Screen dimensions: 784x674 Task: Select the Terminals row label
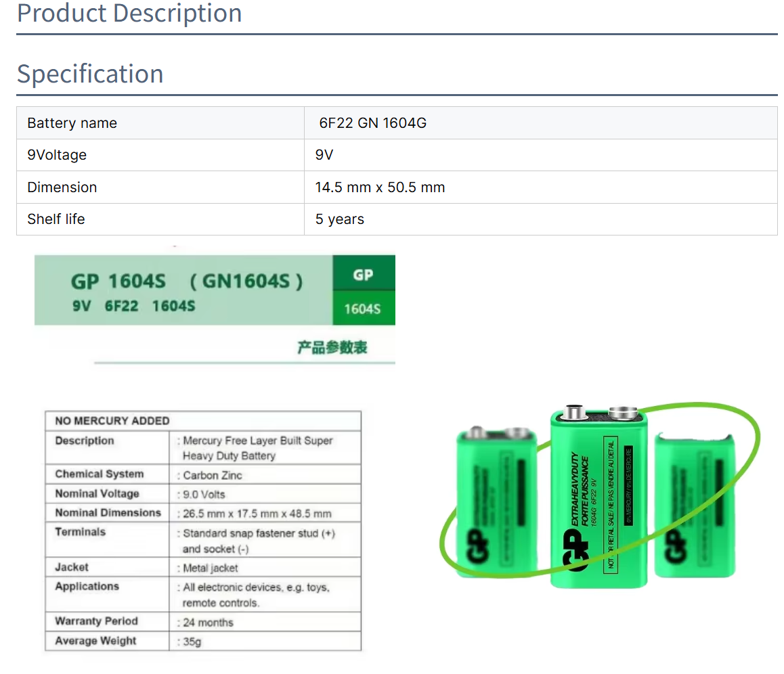[x=80, y=532]
